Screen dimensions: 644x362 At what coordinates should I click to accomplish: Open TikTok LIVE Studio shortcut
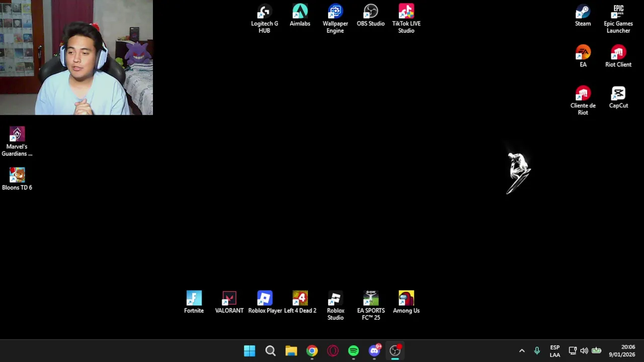pyautogui.click(x=407, y=19)
